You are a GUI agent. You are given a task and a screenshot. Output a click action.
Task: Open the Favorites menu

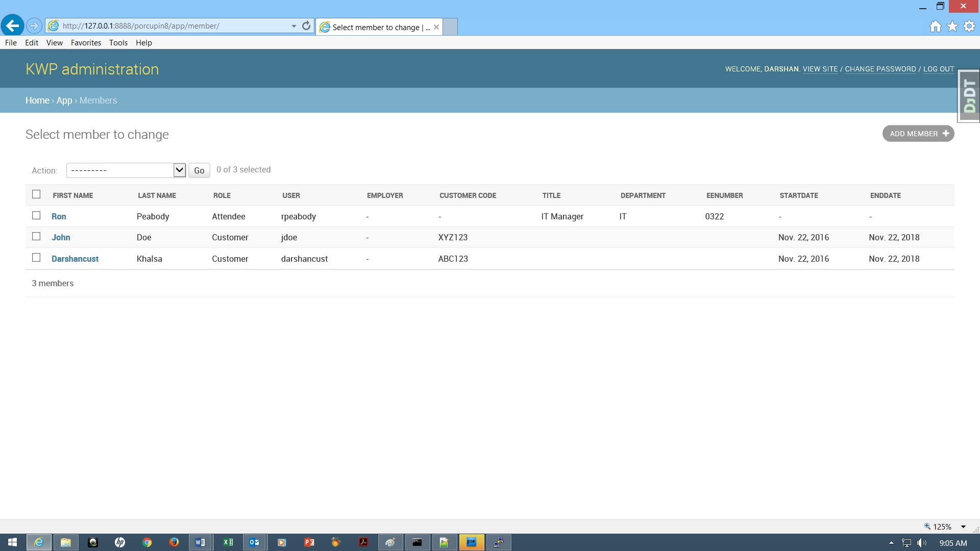[86, 43]
